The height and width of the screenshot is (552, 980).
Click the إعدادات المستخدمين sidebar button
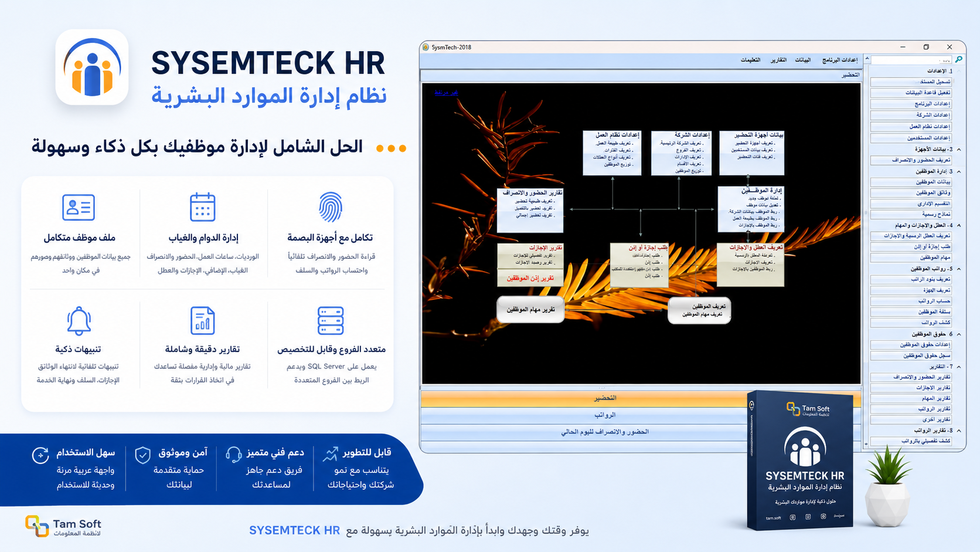click(x=911, y=138)
